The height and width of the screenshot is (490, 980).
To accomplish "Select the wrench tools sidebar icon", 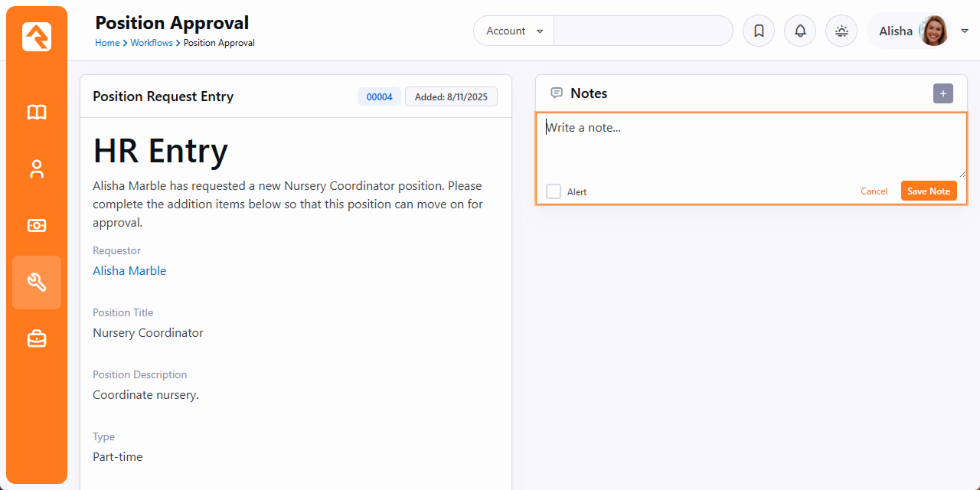I will [37, 283].
